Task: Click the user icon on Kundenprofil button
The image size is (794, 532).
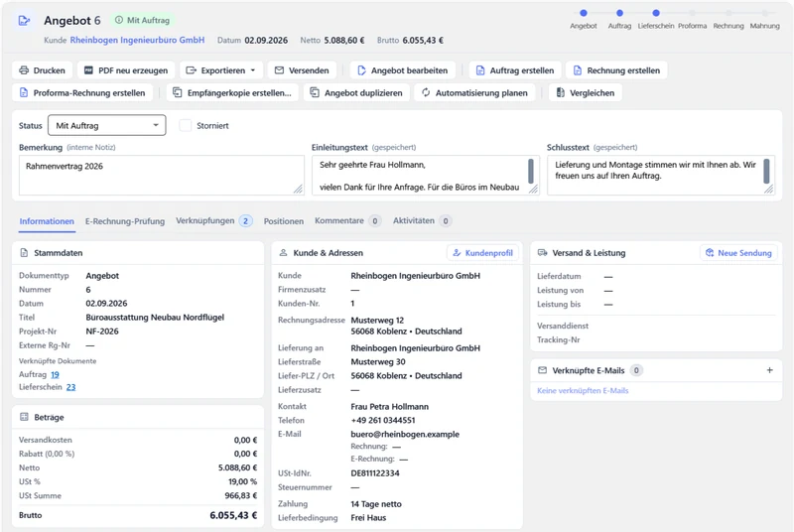Action: [x=457, y=252]
